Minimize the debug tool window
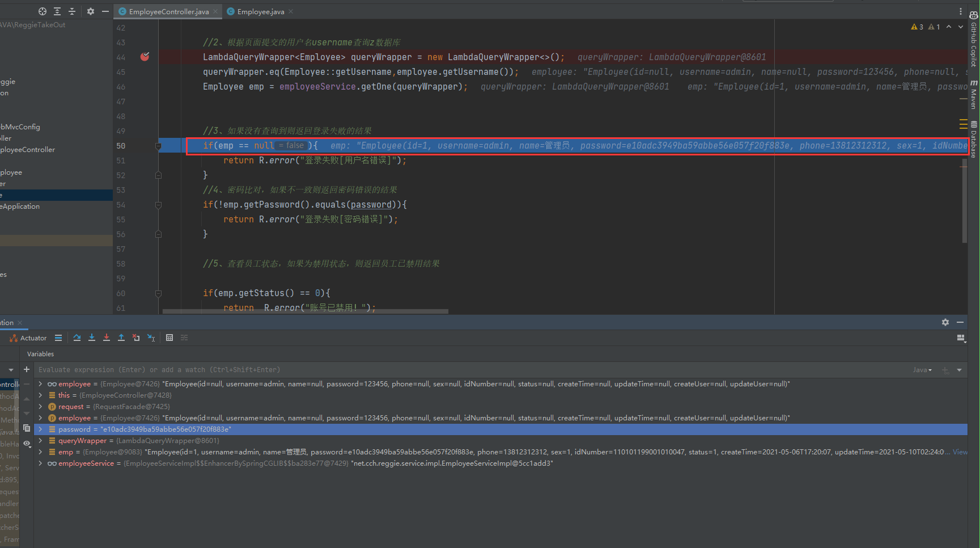980x548 pixels. click(x=960, y=322)
